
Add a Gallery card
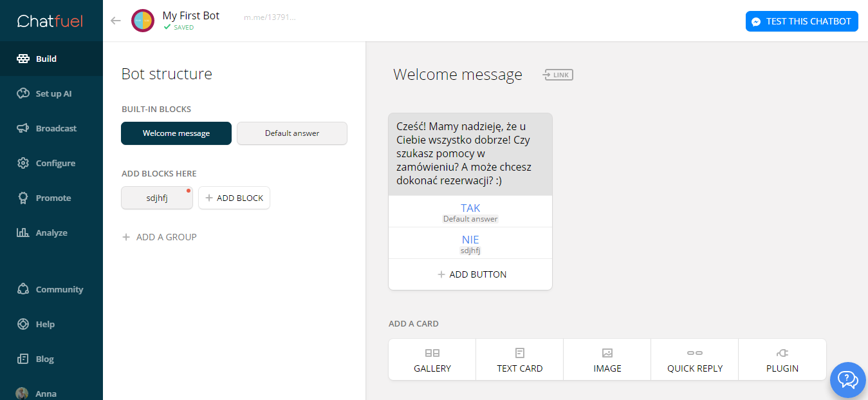tap(432, 360)
